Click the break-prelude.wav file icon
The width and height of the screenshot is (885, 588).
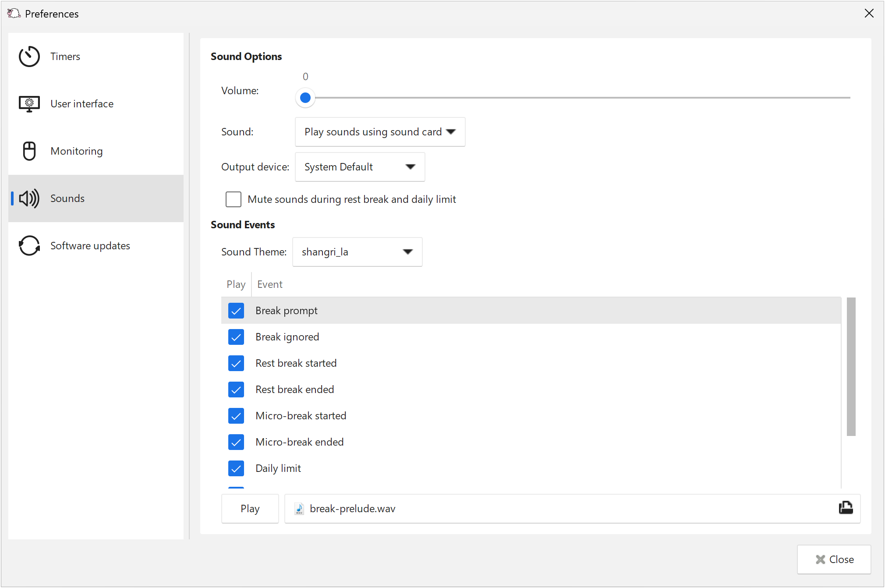[299, 509]
